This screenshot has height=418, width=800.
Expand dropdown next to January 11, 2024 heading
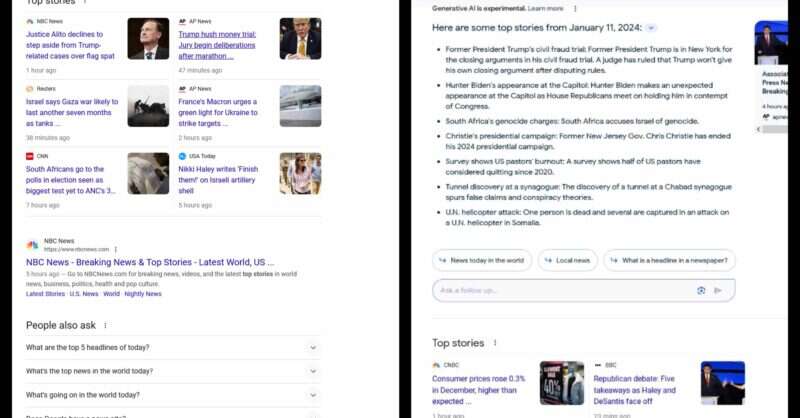[651, 28]
